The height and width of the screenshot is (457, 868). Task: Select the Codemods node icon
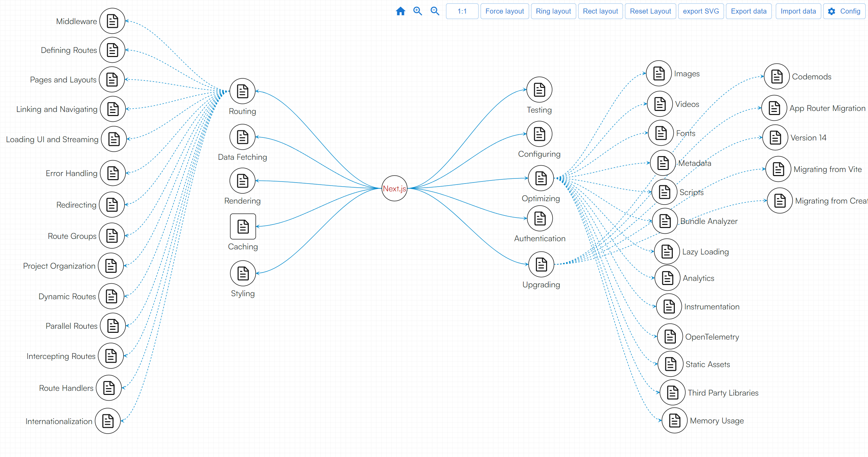pyautogui.click(x=776, y=76)
